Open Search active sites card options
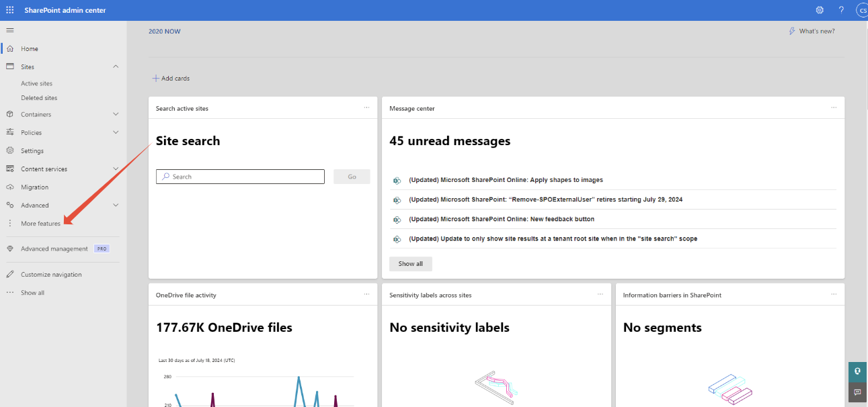The image size is (868, 407). click(366, 107)
